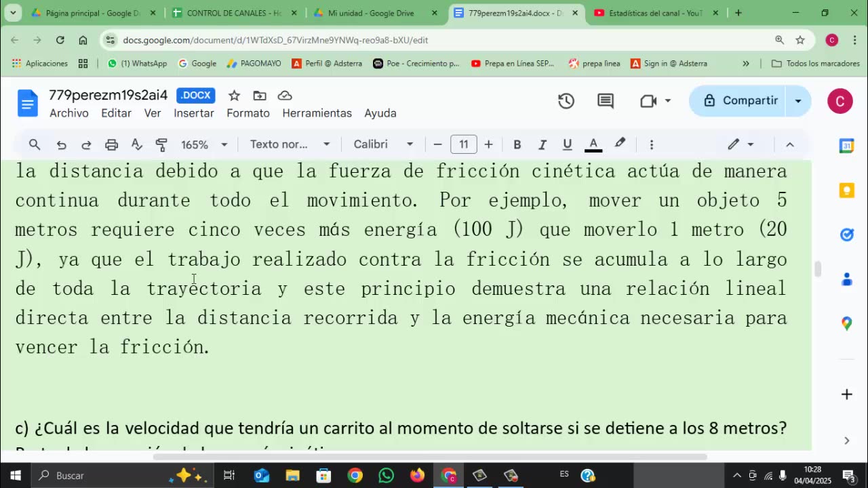Open Contacts in side panel
Image resolution: width=868 pixels, height=488 pixels.
point(846,279)
